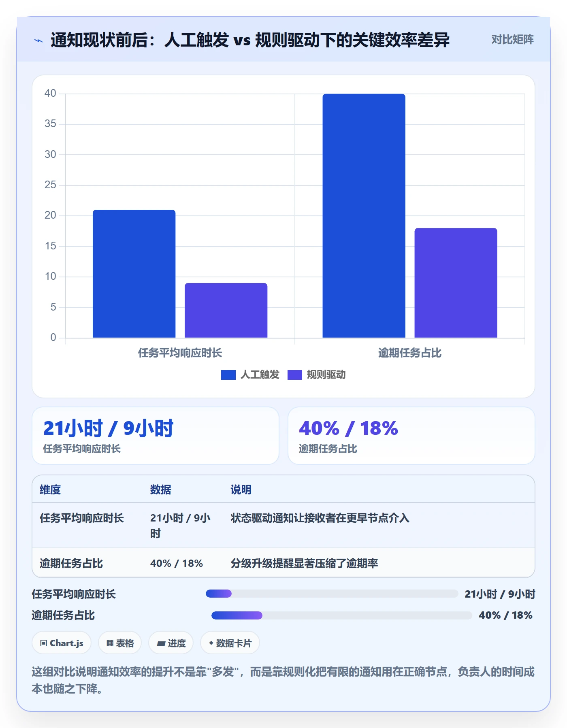Click the 40 y-axis tick label
This screenshot has width=567, height=728.
[x=50, y=94]
